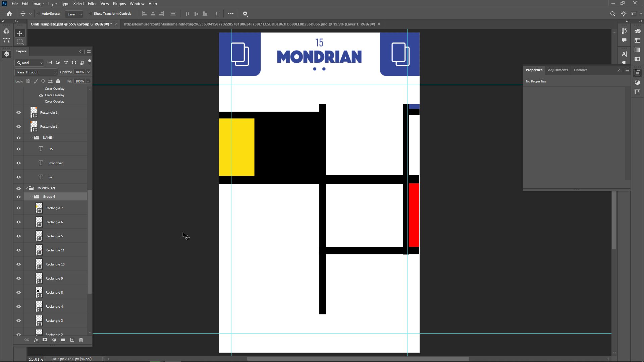The width and height of the screenshot is (644, 362).
Task: Select the mondrian text layer
Action: click(56, 163)
